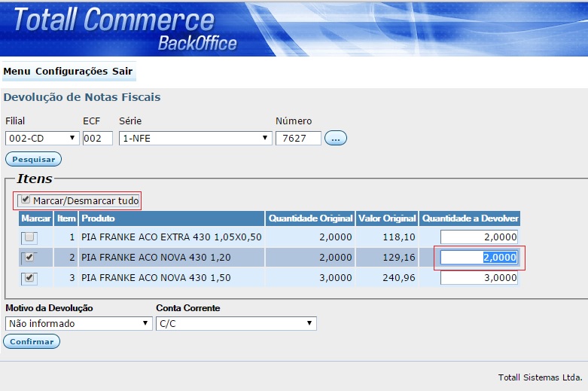
Task: Click the Totall Commerce BackOffice logo
Action: pyautogui.click(x=126, y=29)
